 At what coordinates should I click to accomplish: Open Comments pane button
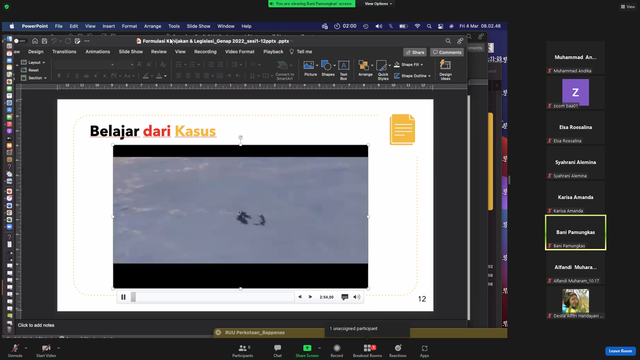pyautogui.click(x=447, y=52)
